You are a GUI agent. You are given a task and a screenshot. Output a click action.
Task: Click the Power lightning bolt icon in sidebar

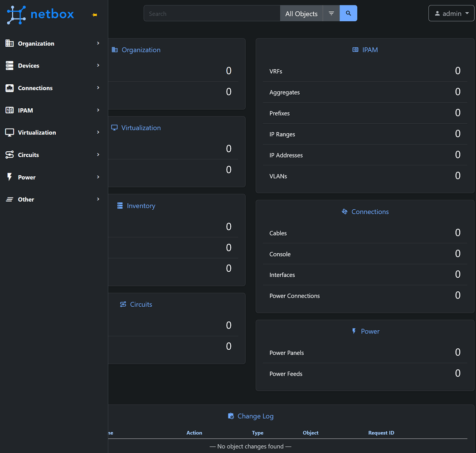(10, 177)
